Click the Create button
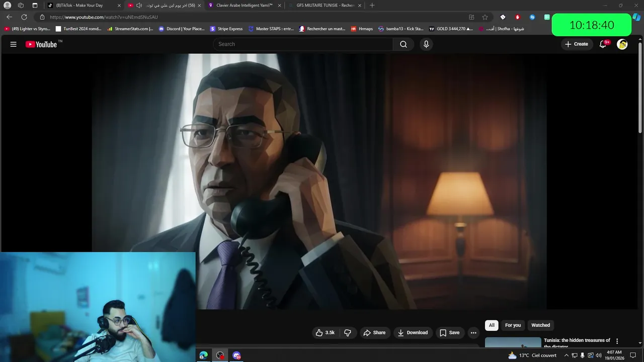Screen dimensions: 644x362 pos(577,44)
